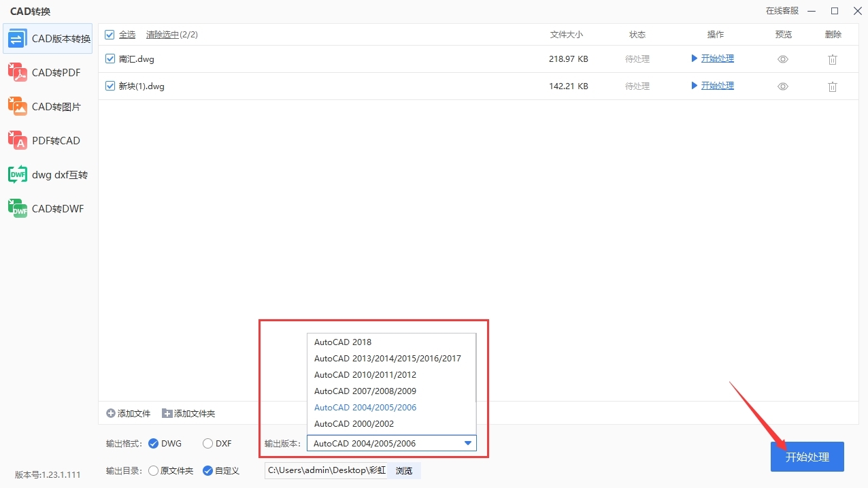Viewport: 868px width, 488px height.
Task: Click 待处理 status of 新块(1).dwg
Action: point(637,86)
